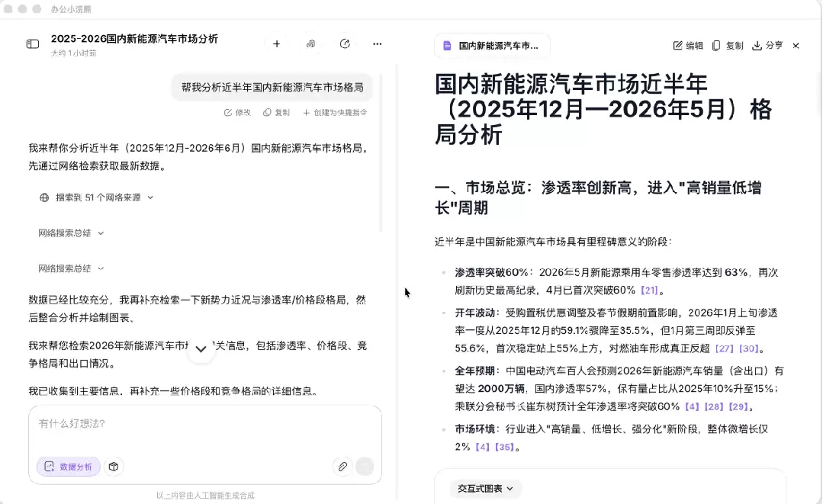The width and height of the screenshot is (823, 504).
Task: Click 修改 under the user message
Action: coord(237,112)
